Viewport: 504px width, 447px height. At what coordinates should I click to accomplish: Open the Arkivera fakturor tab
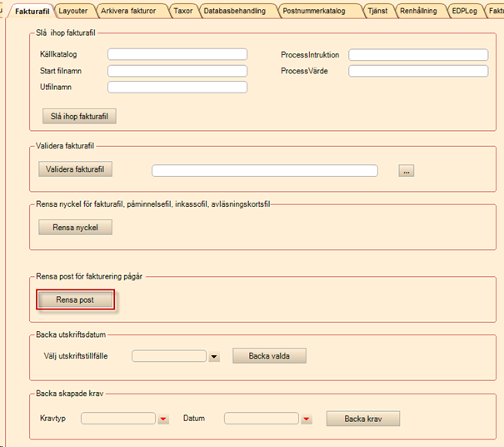127,11
